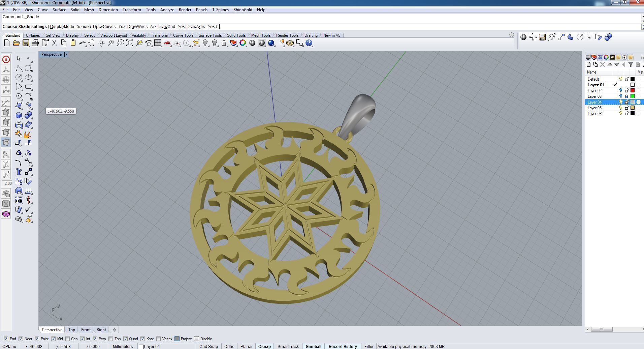Switch to the Curve Tools toolbar tab

click(x=183, y=35)
